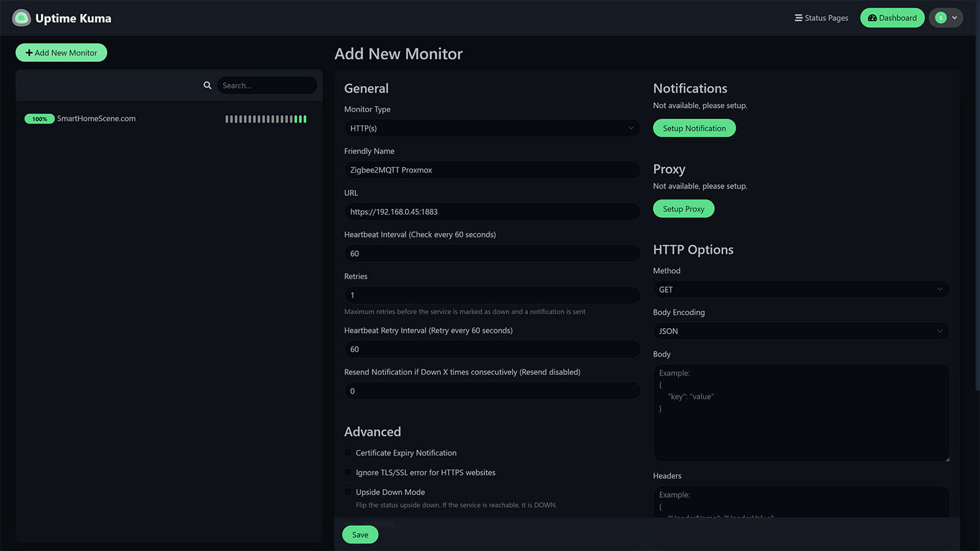Save the Zigbee2MQTT Proxmox monitor
Screen dimensions: 980x551
point(360,534)
